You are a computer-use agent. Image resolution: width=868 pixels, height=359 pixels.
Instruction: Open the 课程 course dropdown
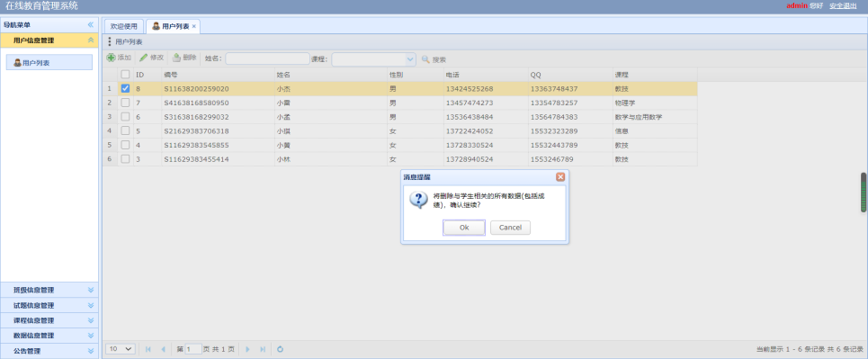(x=410, y=59)
